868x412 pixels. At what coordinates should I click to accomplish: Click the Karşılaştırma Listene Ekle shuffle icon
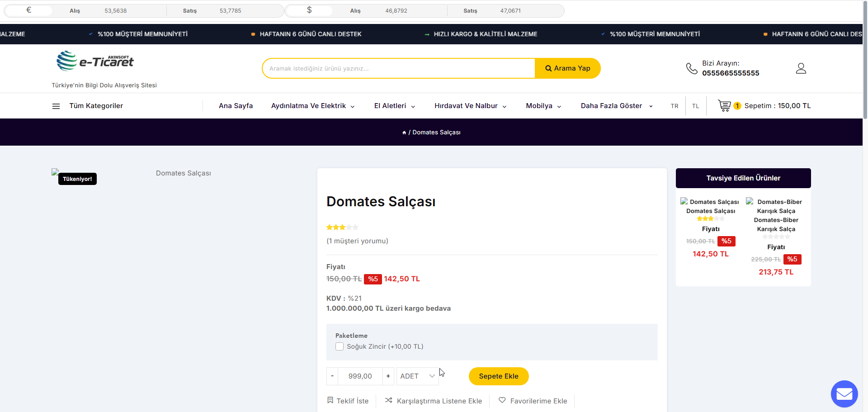click(x=389, y=400)
